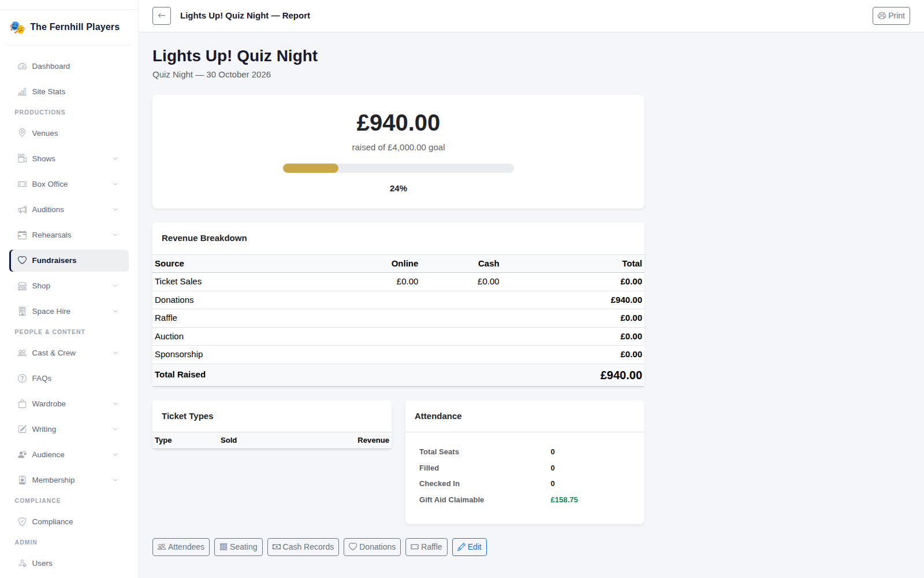Click the Fundraisers heart icon

click(22, 261)
